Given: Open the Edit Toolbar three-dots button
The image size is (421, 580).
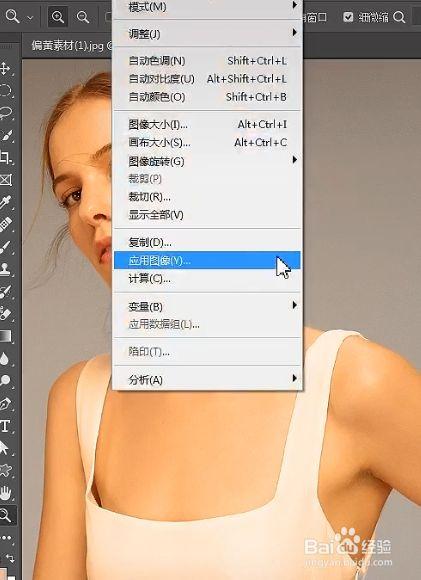Looking at the screenshot, I should pos(6,537).
